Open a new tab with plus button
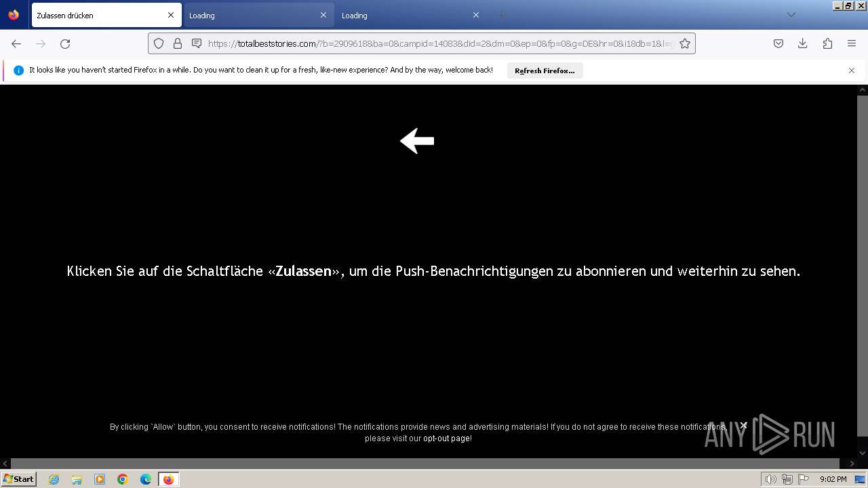Viewport: 868px width, 488px height. (x=502, y=15)
